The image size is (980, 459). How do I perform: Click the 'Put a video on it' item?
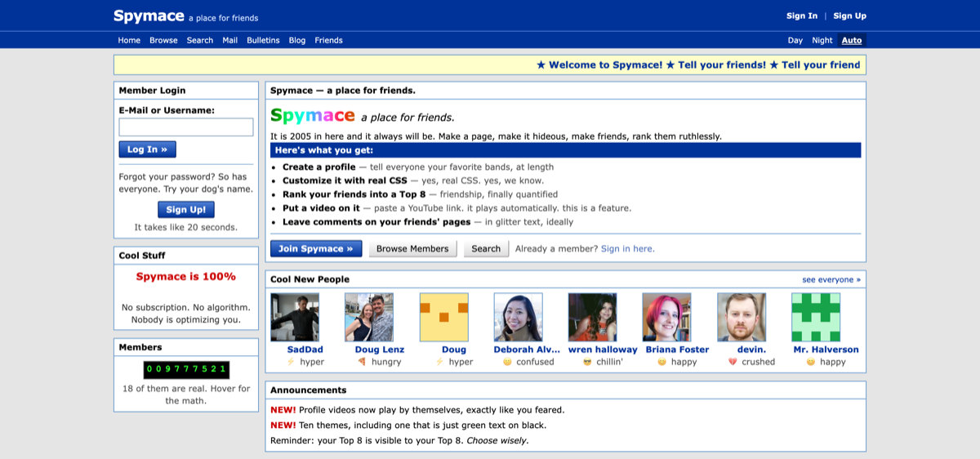pos(457,208)
